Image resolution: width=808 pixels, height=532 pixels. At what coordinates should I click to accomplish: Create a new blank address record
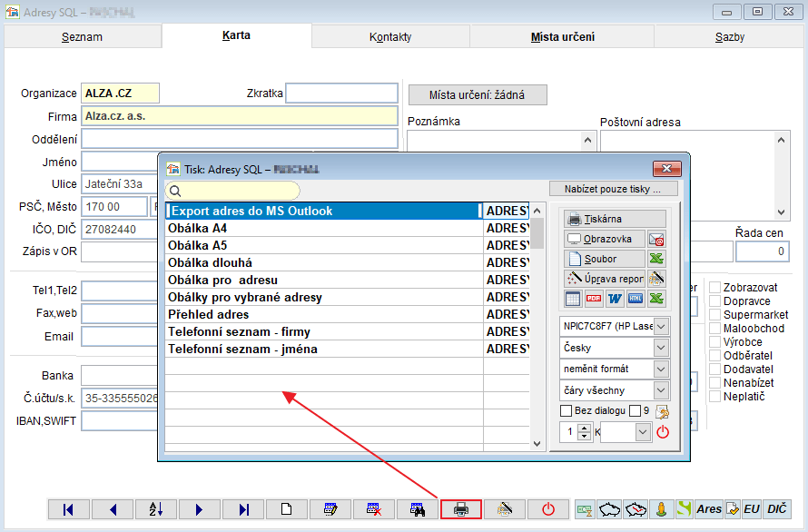pyautogui.click(x=287, y=509)
